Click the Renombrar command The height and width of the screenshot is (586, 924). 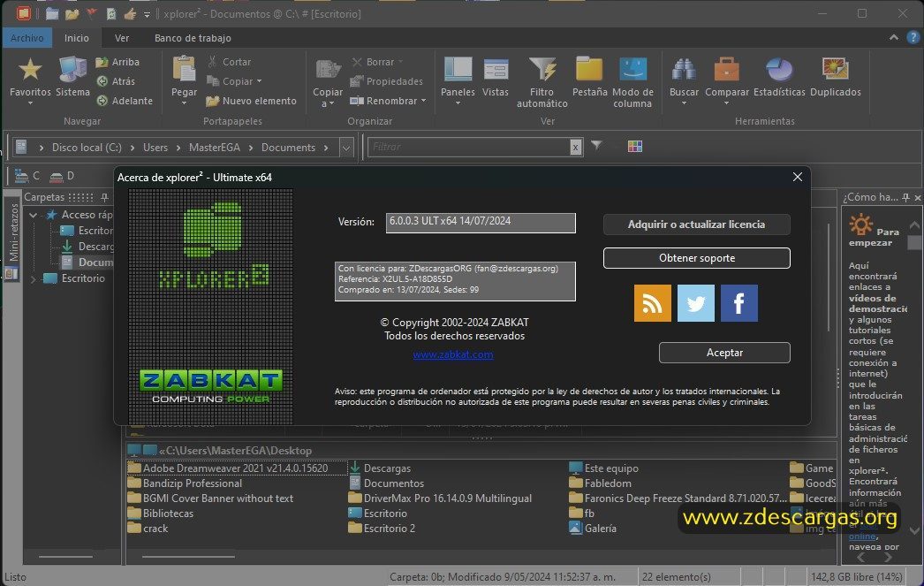click(x=384, y=101)
